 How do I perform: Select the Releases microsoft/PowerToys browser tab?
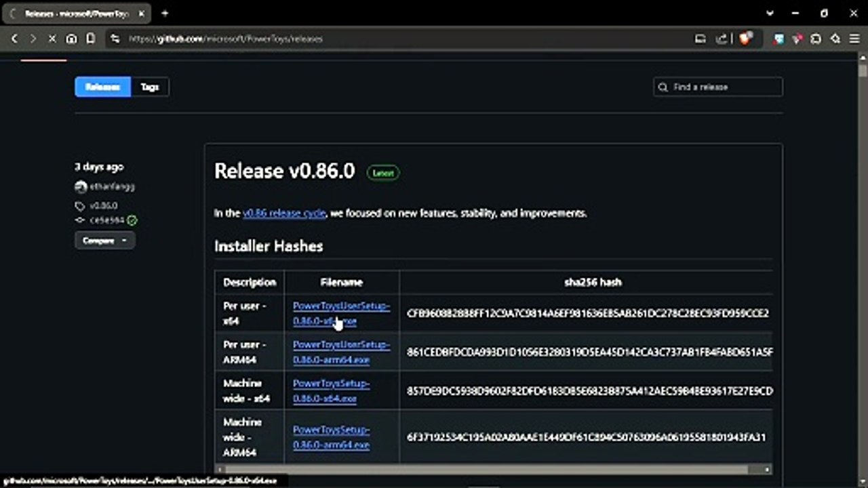pos(77,13)
